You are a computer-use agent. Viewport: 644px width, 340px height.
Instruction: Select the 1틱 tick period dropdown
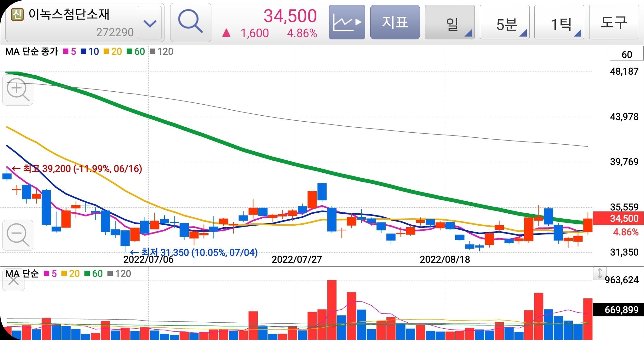(559, 22)
